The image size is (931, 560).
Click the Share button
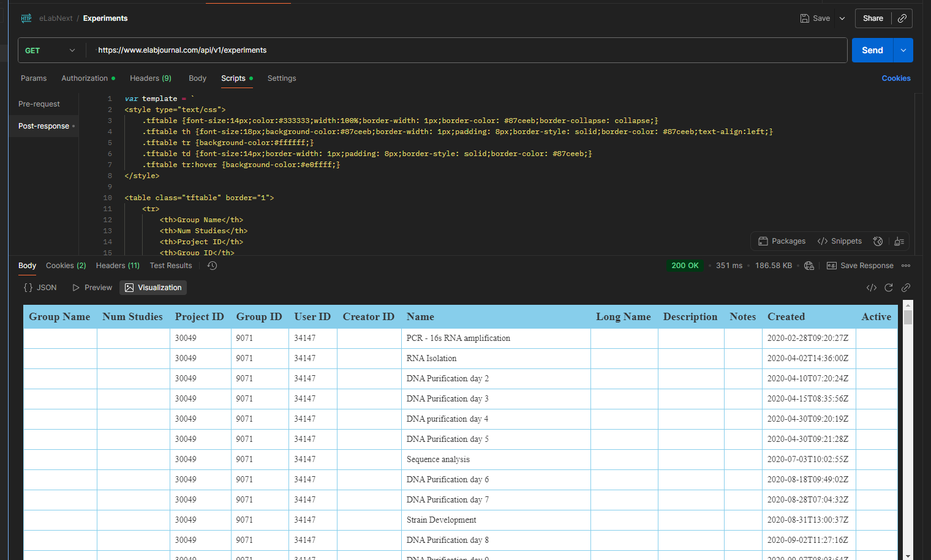(873, 18)
